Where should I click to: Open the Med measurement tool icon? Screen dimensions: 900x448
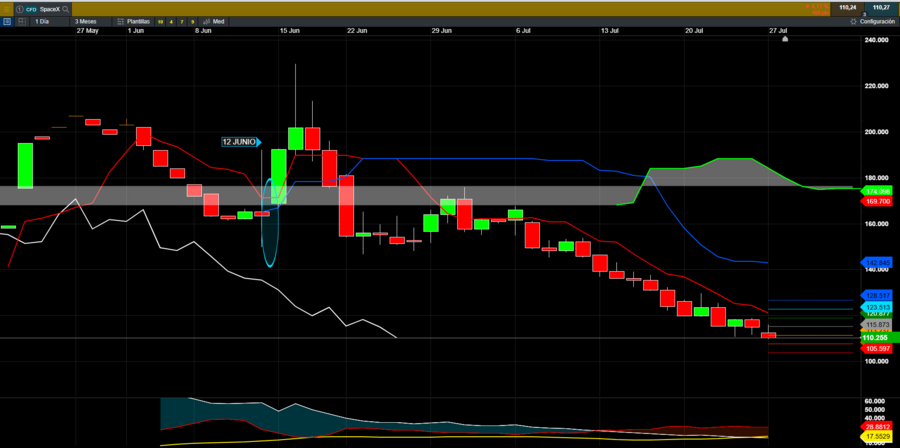pyautogui.click(x=207, y=21)
